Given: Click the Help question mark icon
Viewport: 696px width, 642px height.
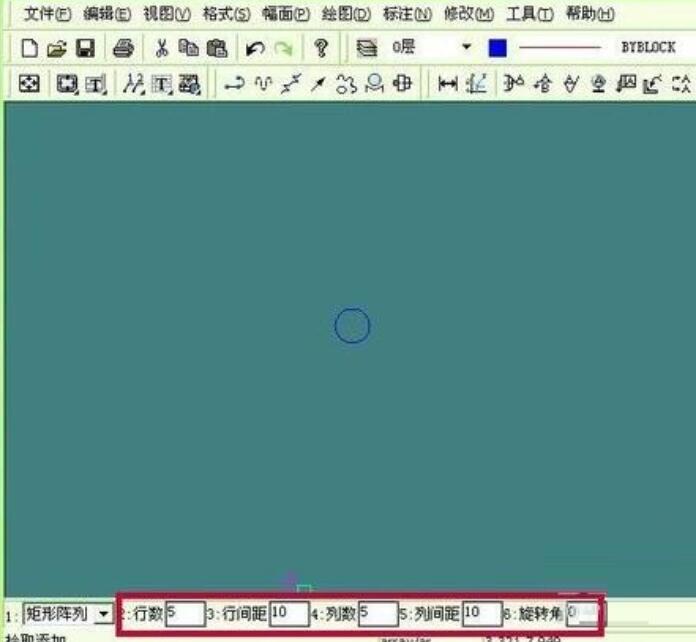Looking at the screenshot, I should click(320, 48).
